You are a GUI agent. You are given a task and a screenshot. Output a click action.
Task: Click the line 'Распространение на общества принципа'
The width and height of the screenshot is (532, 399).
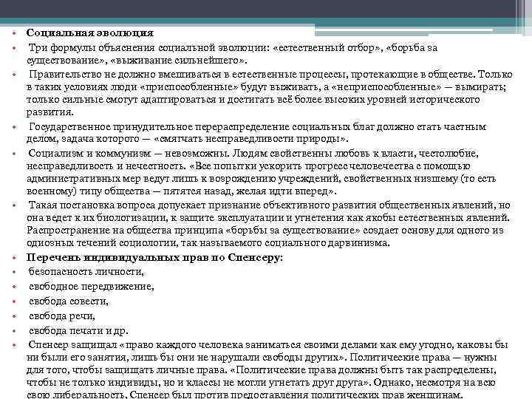[265, 230]
